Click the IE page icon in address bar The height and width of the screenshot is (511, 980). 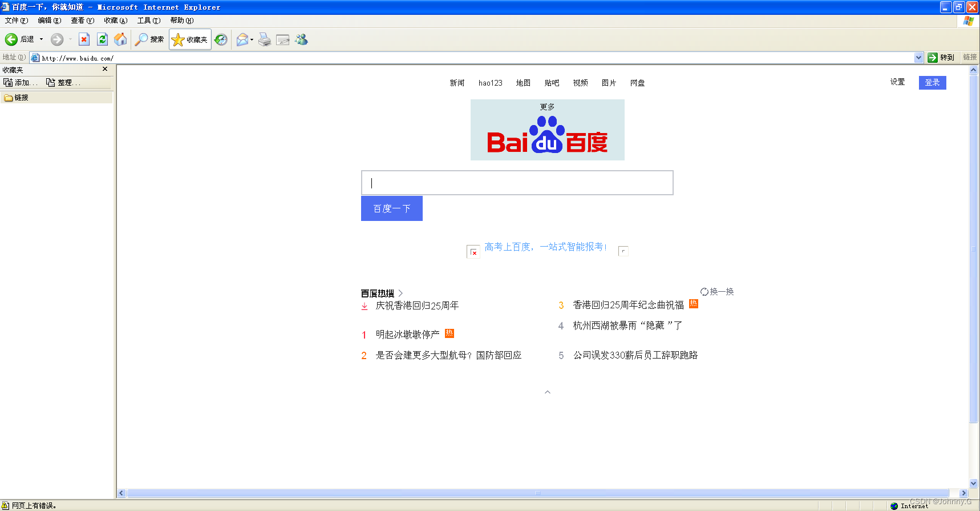[35, 58]
